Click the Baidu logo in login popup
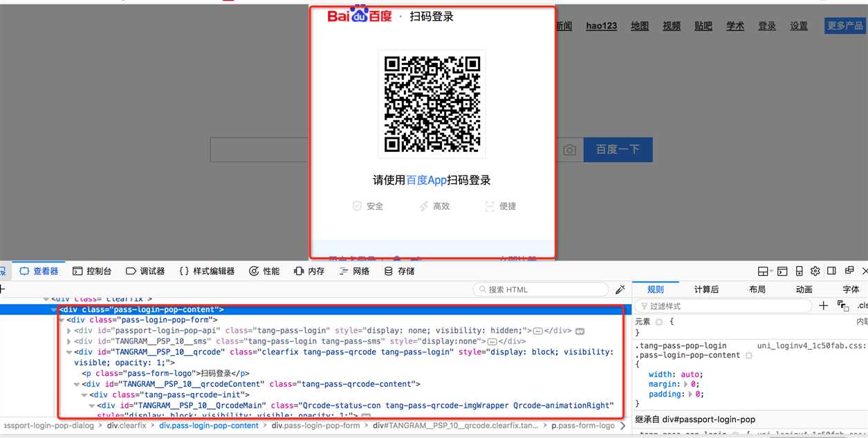 [x=360, y=15]
